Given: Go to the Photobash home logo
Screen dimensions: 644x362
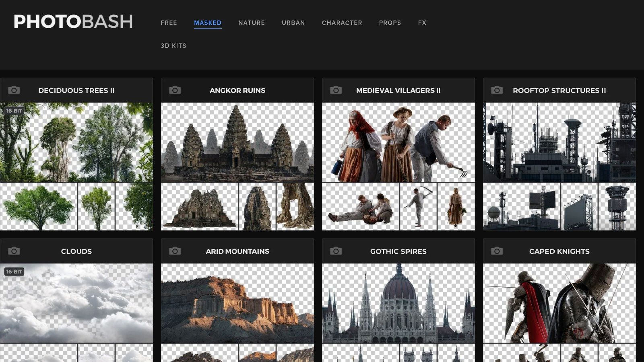Looking at the screenshot, I should pos(73,22).
